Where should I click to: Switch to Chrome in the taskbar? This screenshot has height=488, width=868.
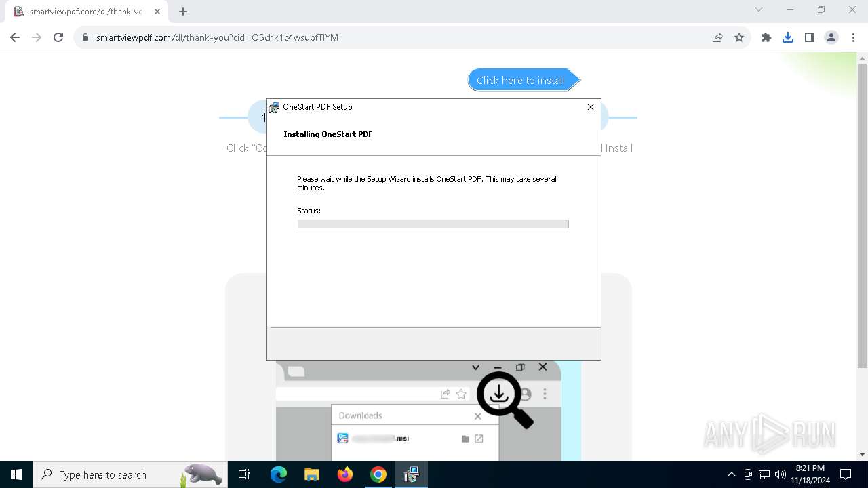(378, 474)
